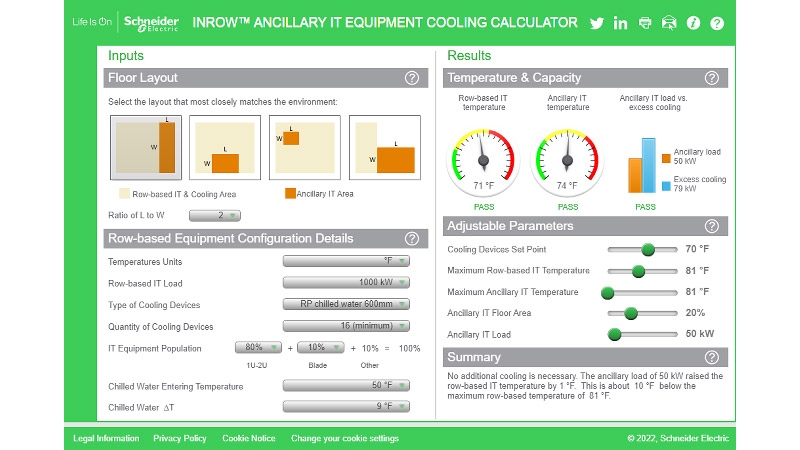Open the Row-based IT Load dropdown
The image size is (800, 450).
pos(346,283)
